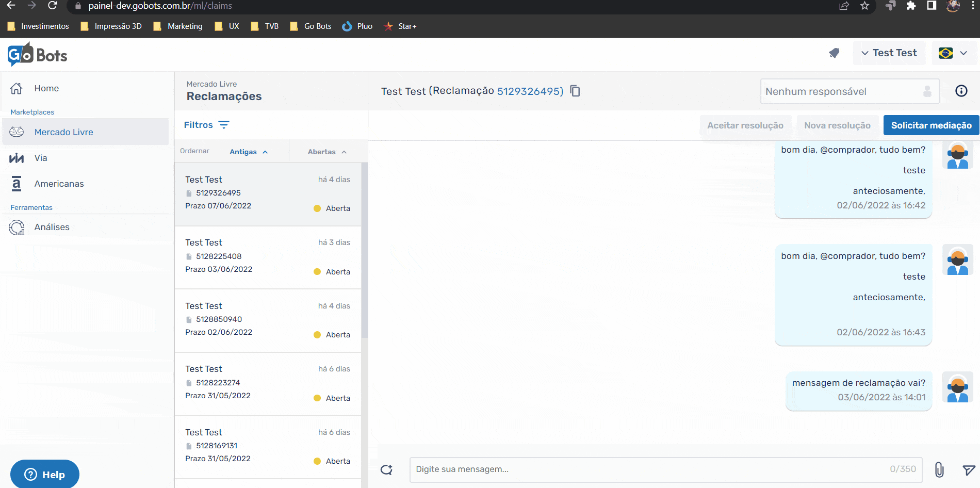Screen dimensions: 980x488
Task: Open the browser extensions puzzle icon
Action: (x=911, y=6)
